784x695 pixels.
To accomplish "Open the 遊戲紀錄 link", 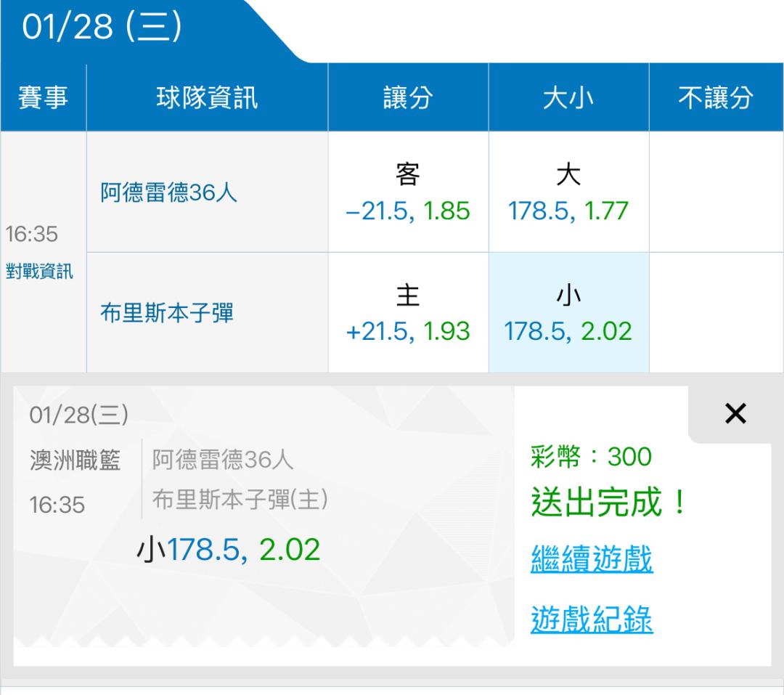I will pos(592,619).
